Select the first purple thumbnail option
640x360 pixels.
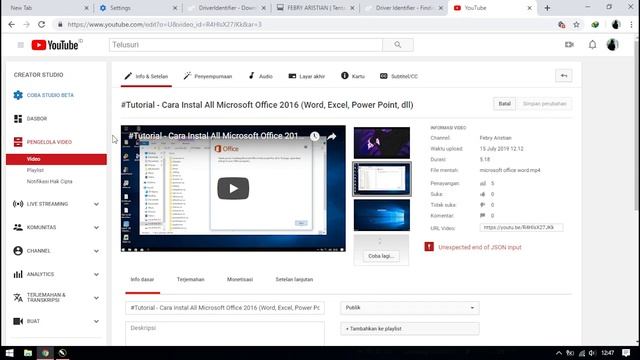[382, 143]
